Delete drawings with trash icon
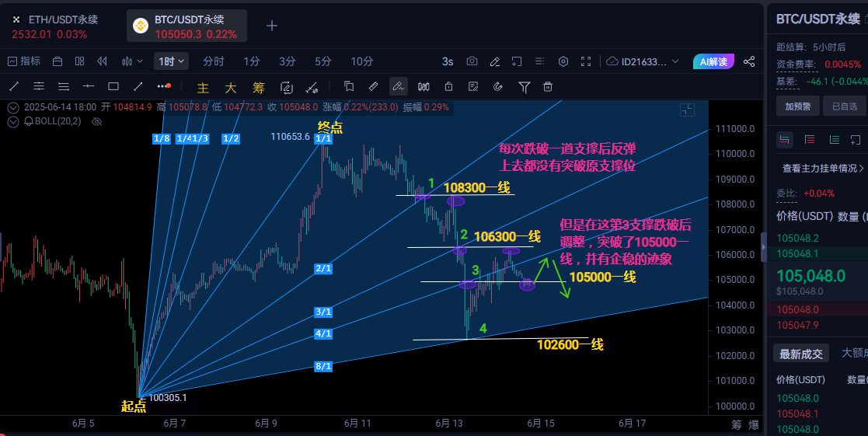The image size is (868, 436). (x=548, y=86)
